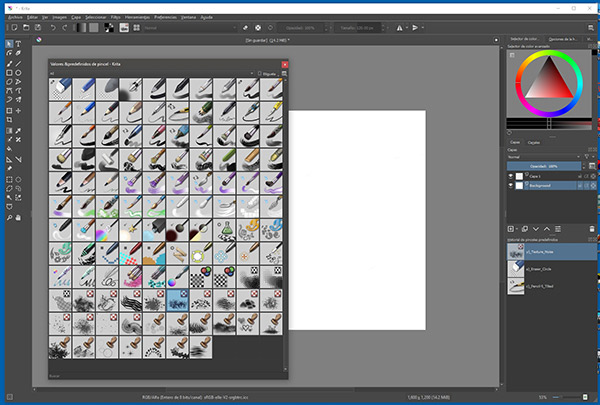Screen dimensions: 600x405
Task: Open the Capa menu
Action: (76, 17)
